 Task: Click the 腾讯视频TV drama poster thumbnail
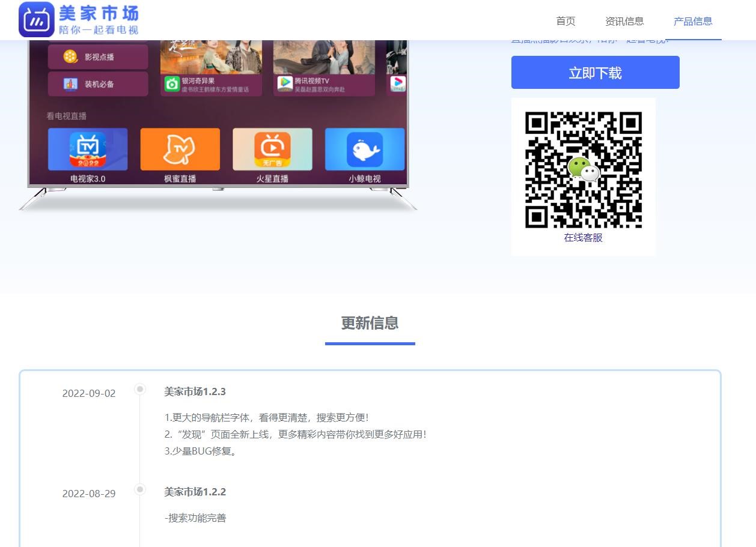pyautogui.click(x=324, y=57)
